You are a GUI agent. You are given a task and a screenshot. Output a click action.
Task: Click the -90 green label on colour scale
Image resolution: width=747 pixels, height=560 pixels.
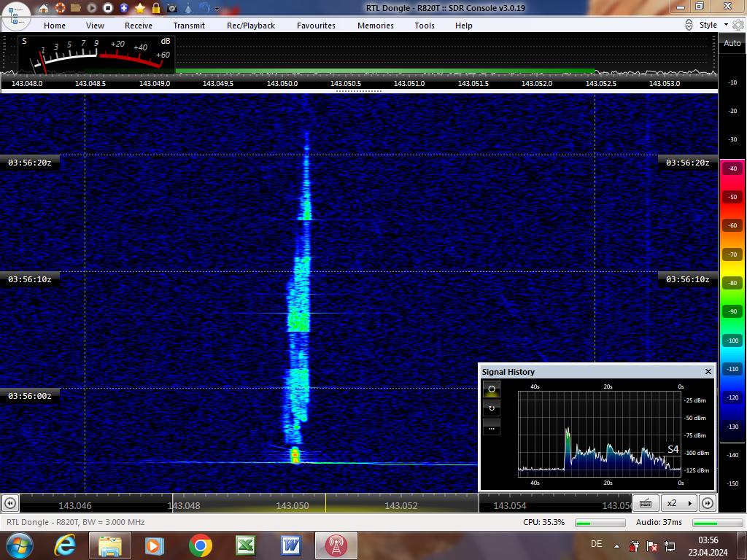[732, 311]
